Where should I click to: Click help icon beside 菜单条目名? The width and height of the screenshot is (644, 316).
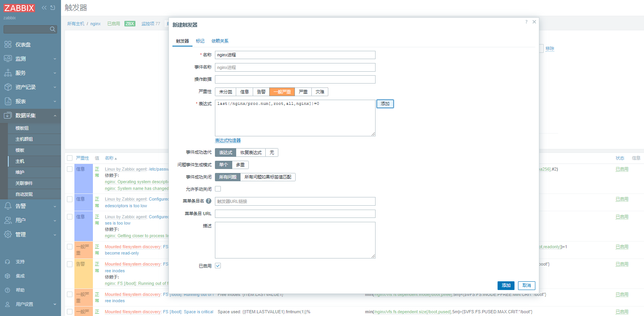coord(209,201)
